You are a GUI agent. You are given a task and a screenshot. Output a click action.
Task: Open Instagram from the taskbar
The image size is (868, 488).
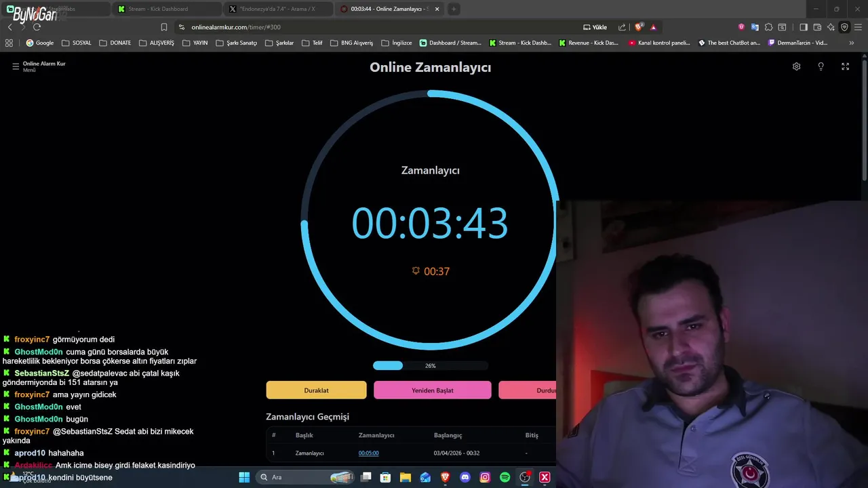(485, 477)
